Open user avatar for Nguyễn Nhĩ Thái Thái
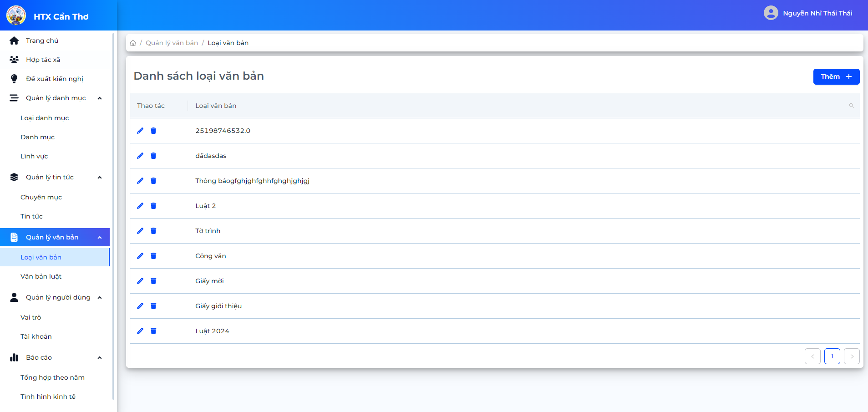The width and height of the screenshot is (868, 412). (x=771, y=13)
